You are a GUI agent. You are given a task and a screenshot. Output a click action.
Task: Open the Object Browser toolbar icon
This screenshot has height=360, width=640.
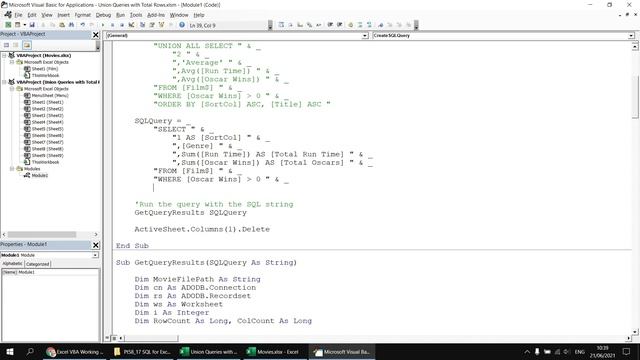[161, 25]
